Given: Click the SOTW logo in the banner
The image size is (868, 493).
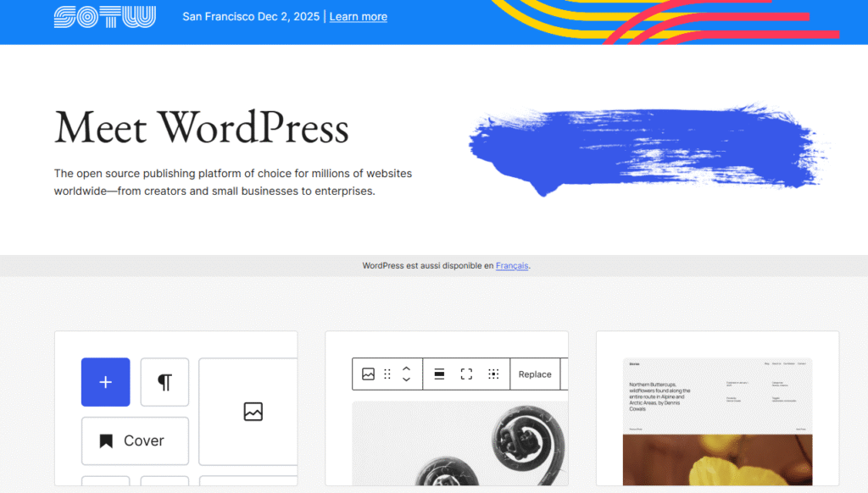Looking at the screenshot, I should click(104, 17).
